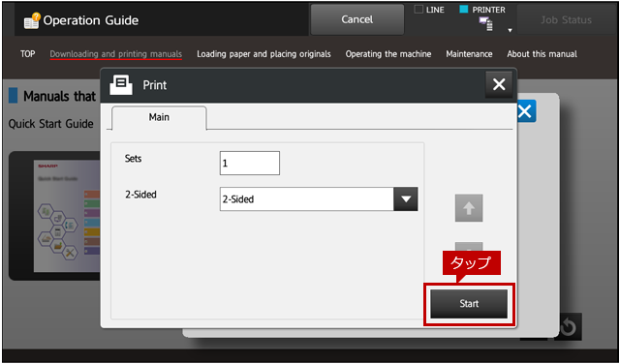Click the 2-Sided combo box value field

307,198
